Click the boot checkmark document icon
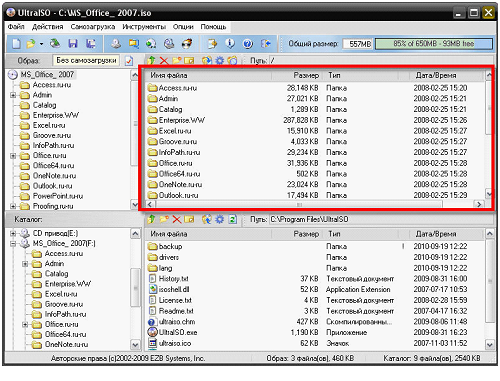 pyautogui.click(x=129, y=61)
